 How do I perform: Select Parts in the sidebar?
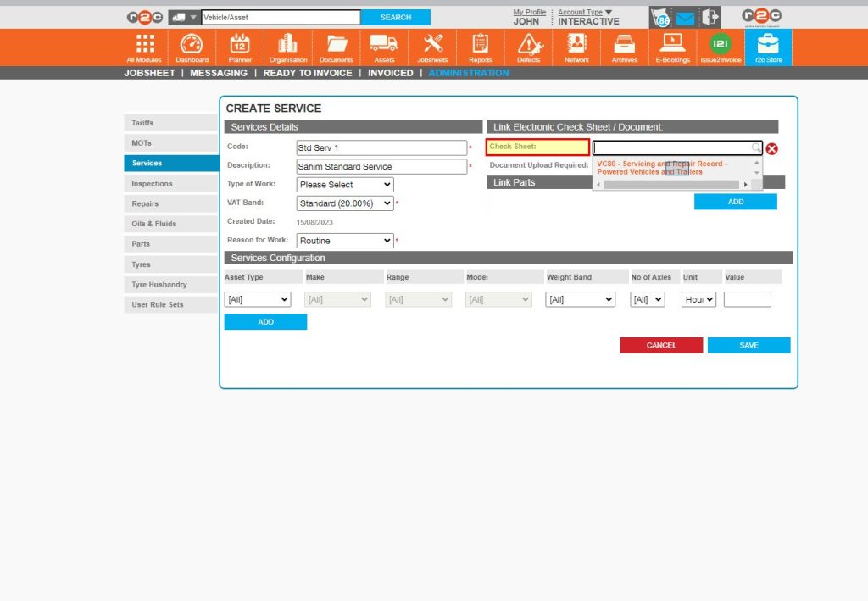(x=171, y=243)
